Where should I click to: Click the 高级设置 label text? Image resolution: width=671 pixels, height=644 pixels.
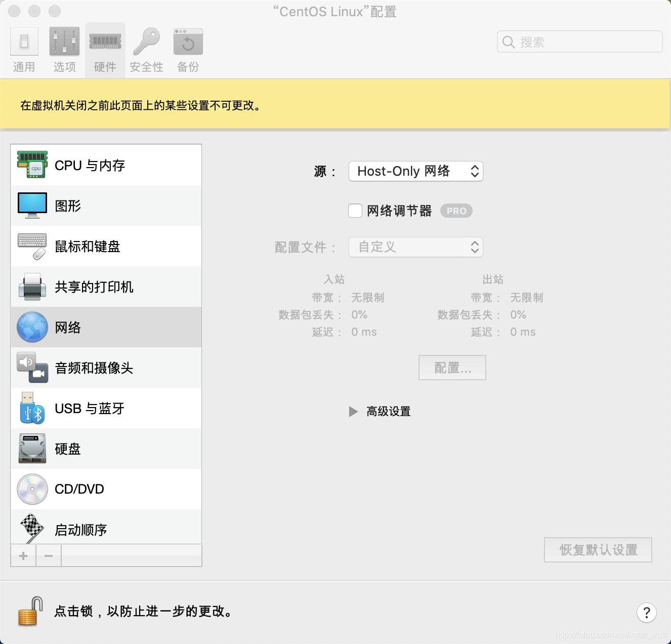tap(389, 412)
